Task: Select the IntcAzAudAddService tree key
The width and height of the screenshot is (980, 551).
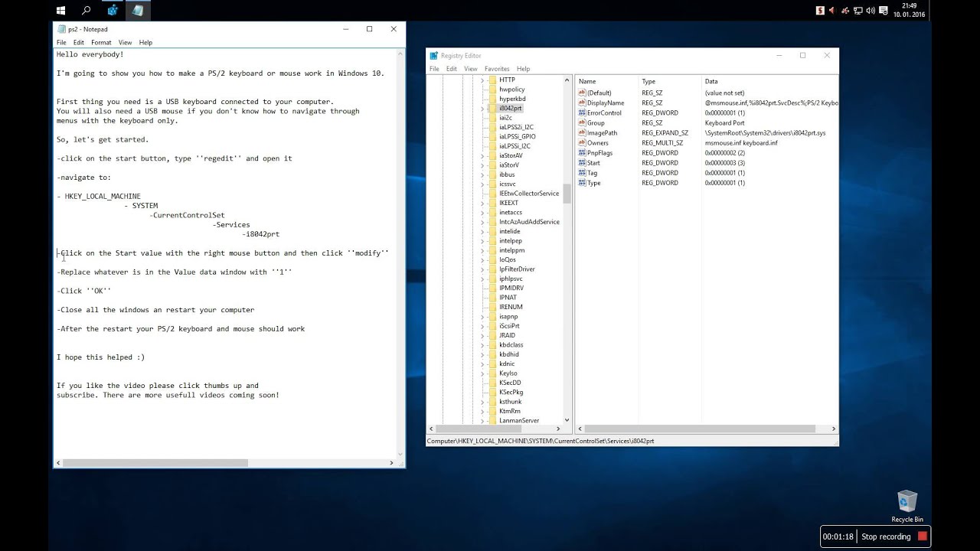Action: click(529, 222)
